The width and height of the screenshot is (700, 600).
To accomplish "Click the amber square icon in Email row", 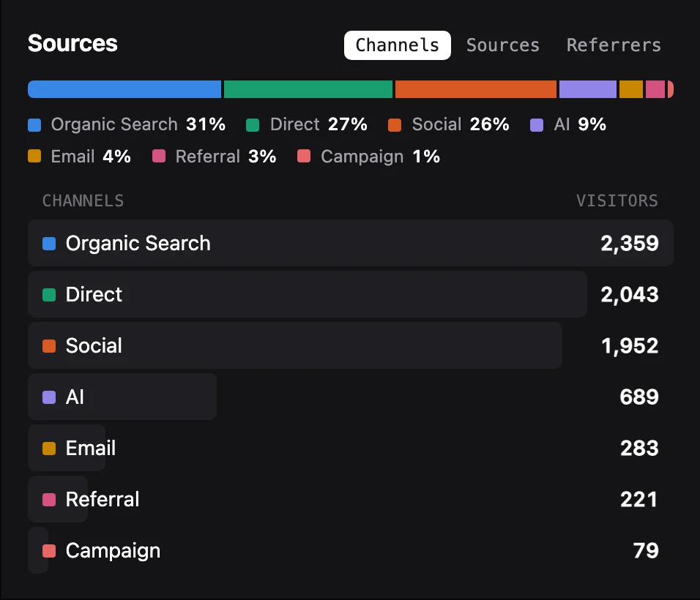I will 49,449.
